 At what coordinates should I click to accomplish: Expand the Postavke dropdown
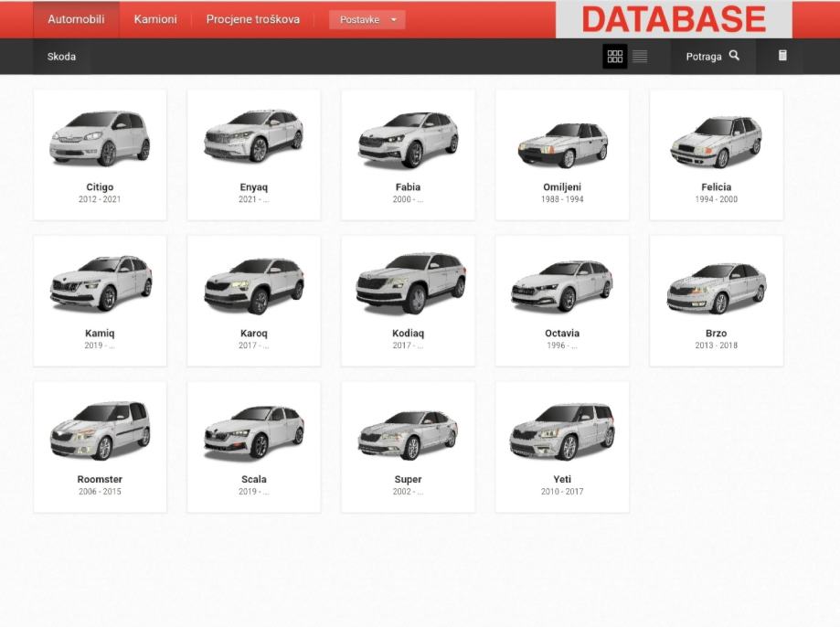click(x=367, y=20)
